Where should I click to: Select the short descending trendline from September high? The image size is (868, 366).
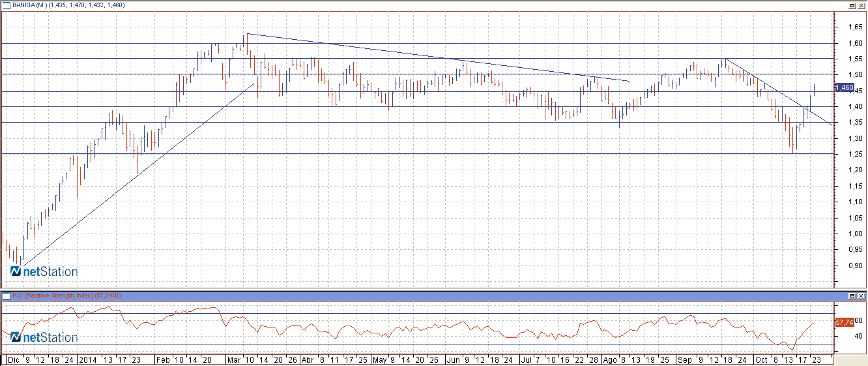pos(779,91)
